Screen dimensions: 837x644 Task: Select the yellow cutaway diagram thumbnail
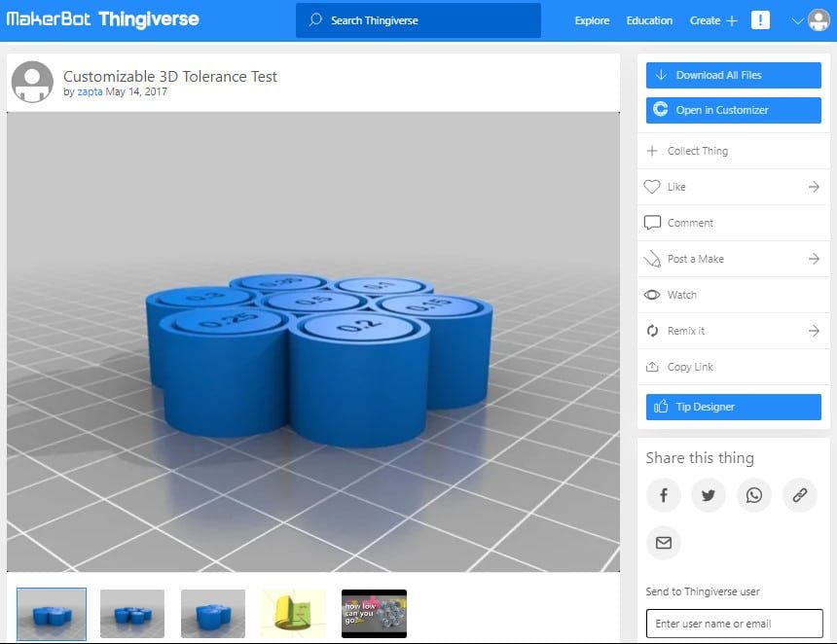click(x=293, y=614)
